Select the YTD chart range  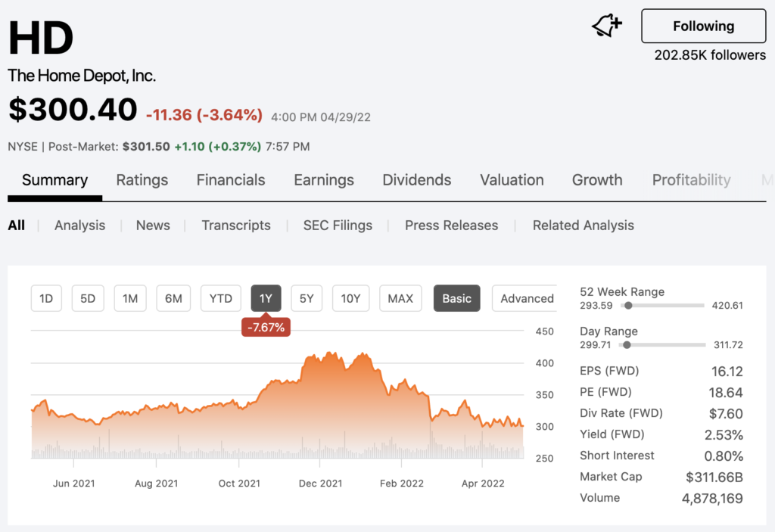tap(220, 298)
